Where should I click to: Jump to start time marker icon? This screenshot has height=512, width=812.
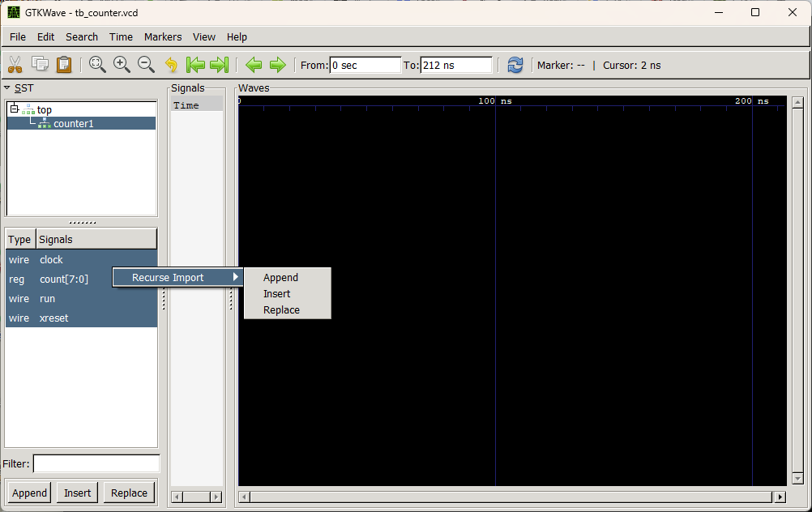(x=195, y=65)
